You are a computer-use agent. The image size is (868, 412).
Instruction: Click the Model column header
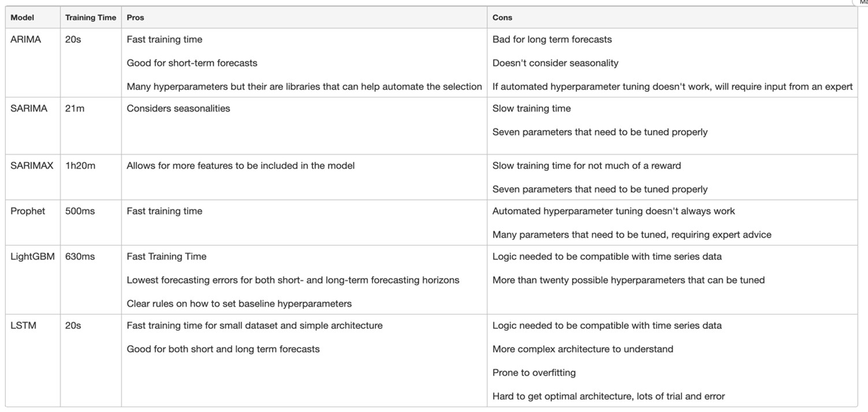coord(22,18)
